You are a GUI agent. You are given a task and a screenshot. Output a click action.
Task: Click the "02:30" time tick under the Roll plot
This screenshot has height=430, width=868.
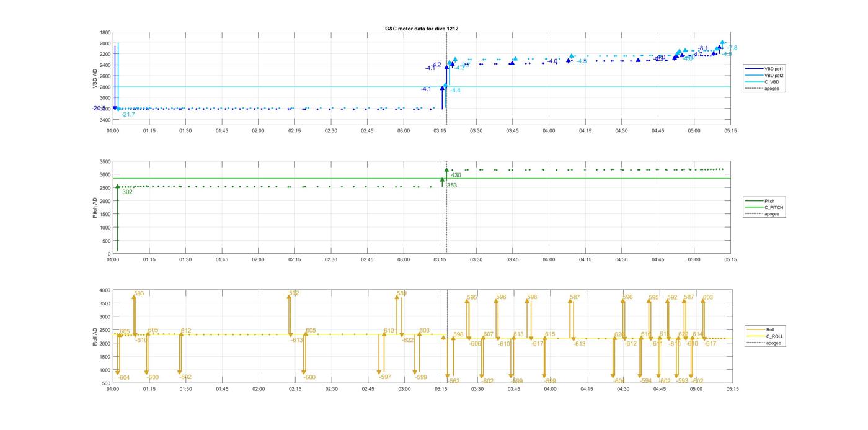[331, 389]
